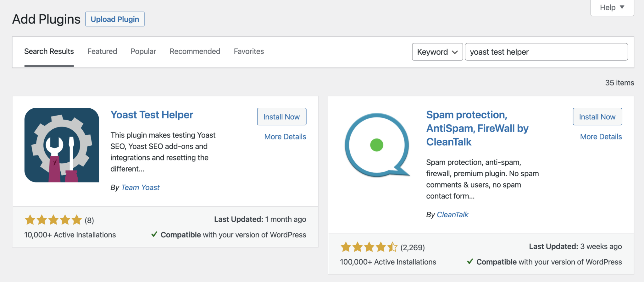Click the Keyword dropdown chevron arrow
The height and width of the screenshot is (282, 644).
(x=454, y=52)
